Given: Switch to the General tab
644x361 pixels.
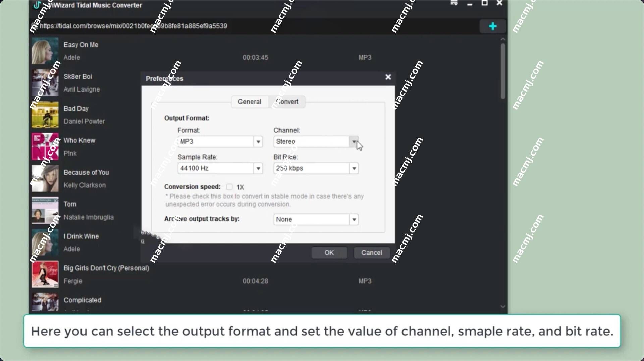Looking at the screenshot, I should click(249, 102).
